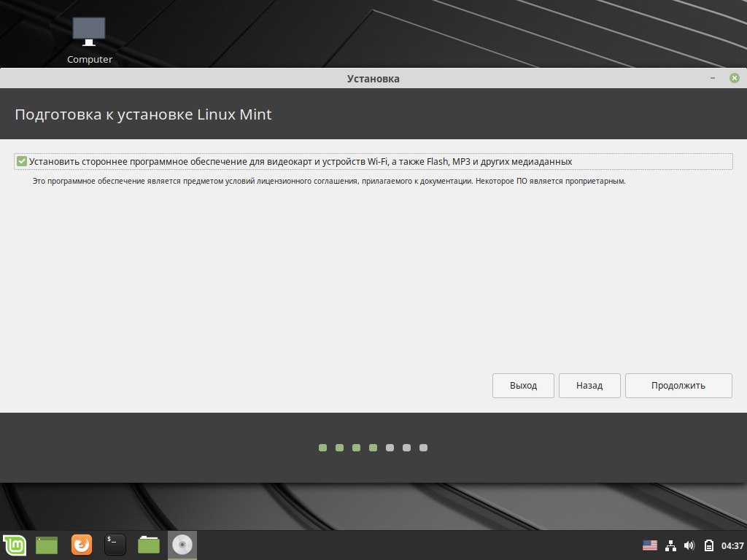
Task: Open the volume control in system tray
Action: [x=689, y=545]
